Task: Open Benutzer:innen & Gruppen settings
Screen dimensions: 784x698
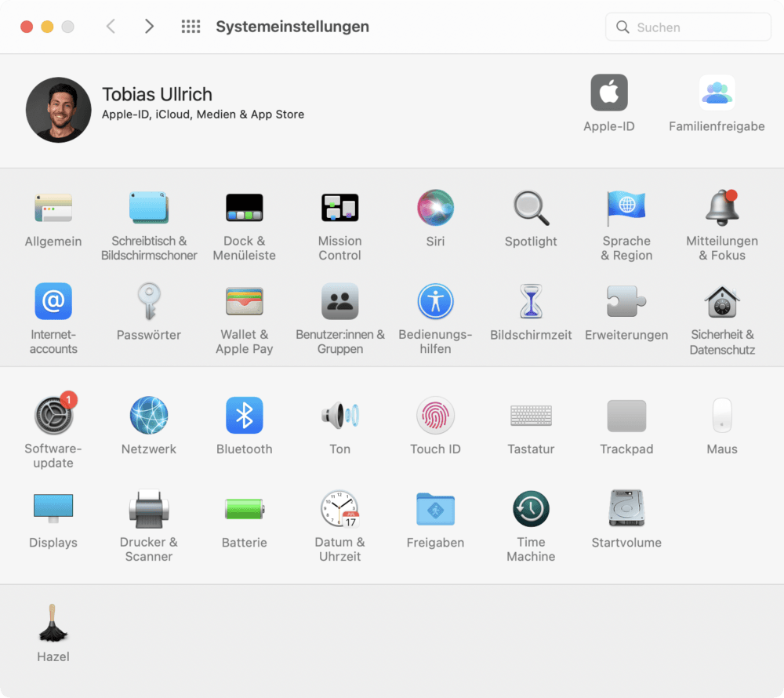Action: 340,301
